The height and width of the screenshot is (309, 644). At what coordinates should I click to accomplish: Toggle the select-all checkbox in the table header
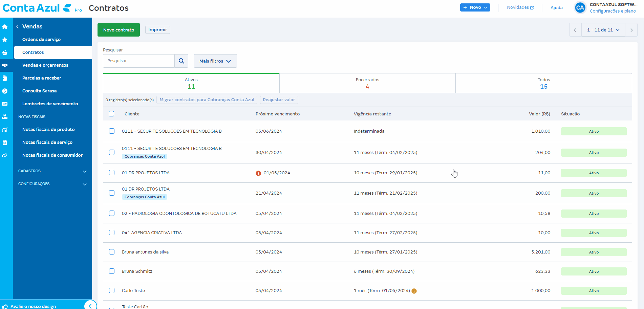(x=111, y=114)
